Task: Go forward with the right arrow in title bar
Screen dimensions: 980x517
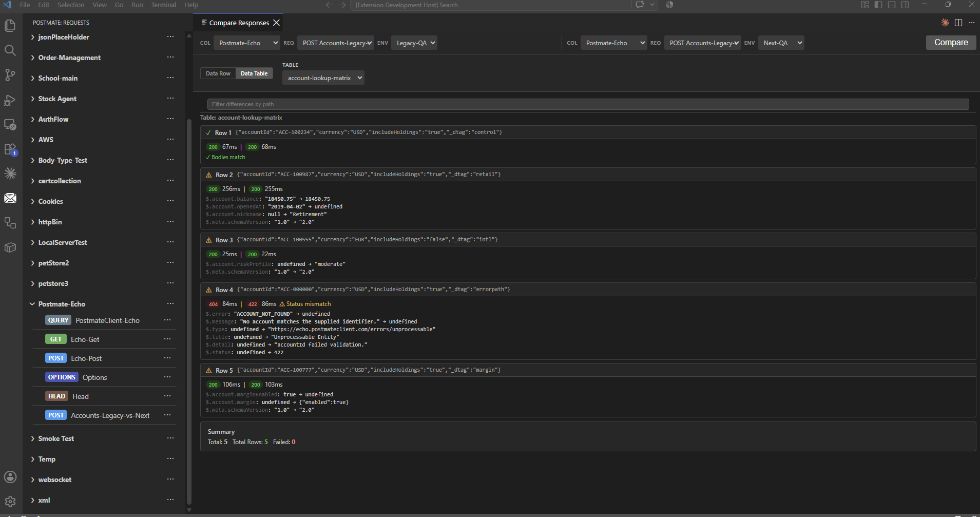Action: point(343,5)
